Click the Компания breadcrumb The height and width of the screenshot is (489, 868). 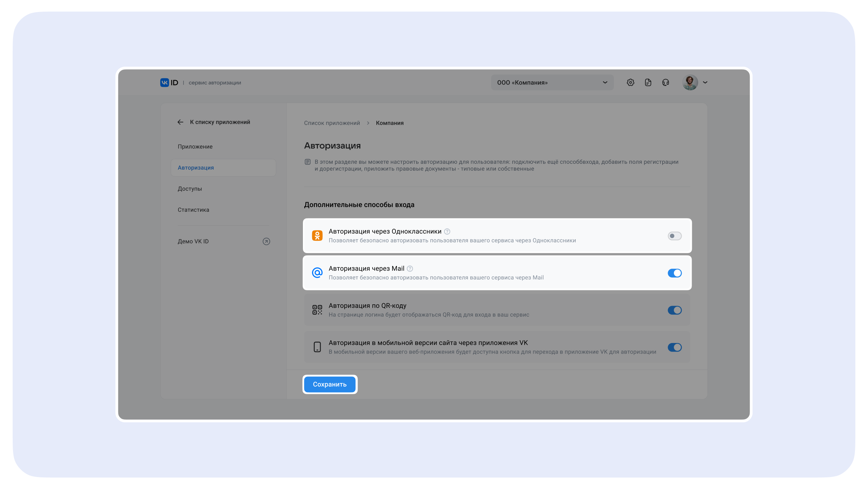pos(390,123)
